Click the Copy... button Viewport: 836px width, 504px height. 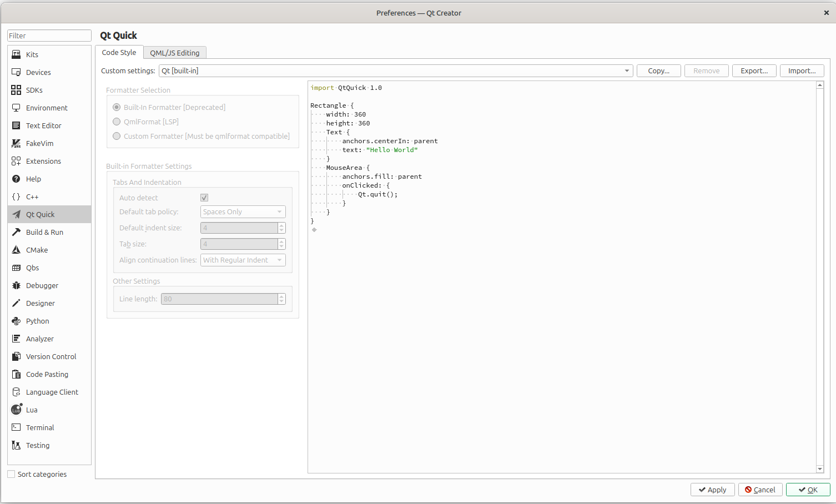pos(659,70)
